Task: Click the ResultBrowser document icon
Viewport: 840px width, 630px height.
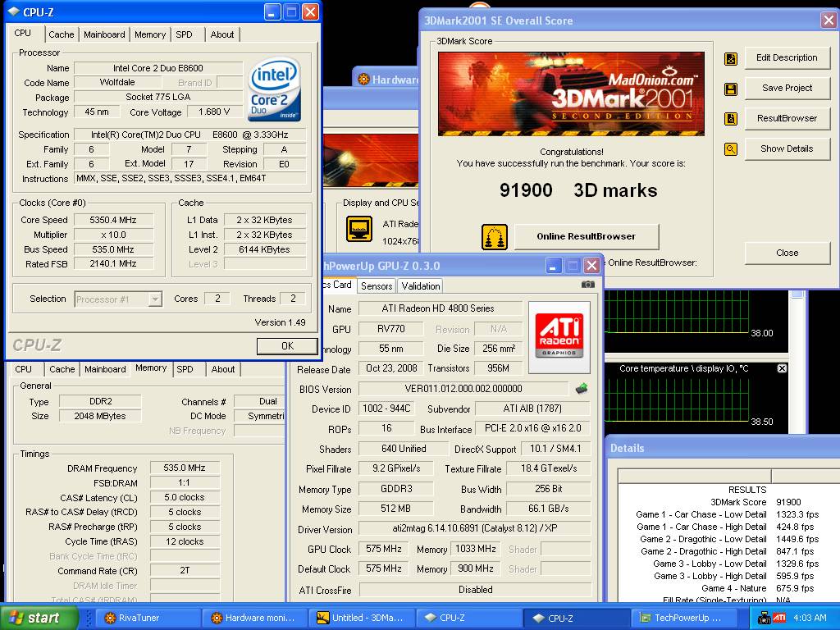Action: tap(731, 119)
